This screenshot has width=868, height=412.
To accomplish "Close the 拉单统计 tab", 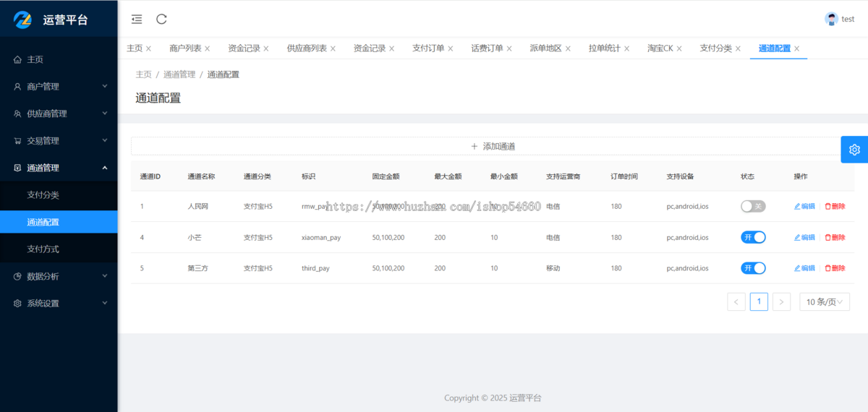I will [626, 48].
